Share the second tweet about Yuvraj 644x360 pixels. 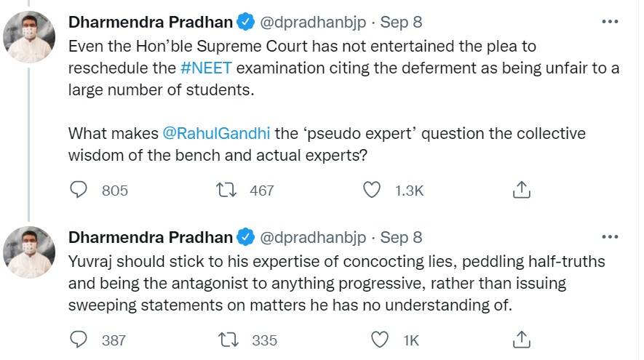[x=520, y=340]
